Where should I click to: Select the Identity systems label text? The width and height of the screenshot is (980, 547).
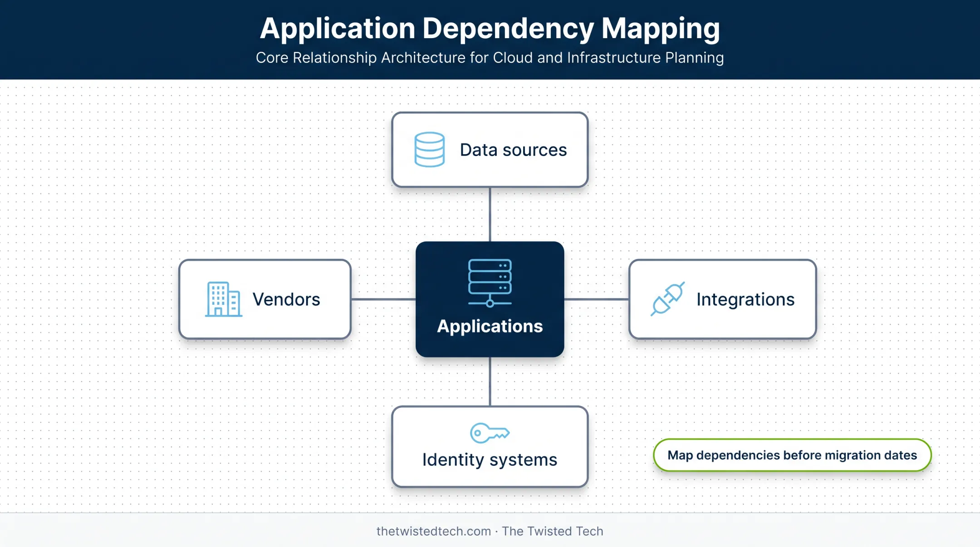490,460
